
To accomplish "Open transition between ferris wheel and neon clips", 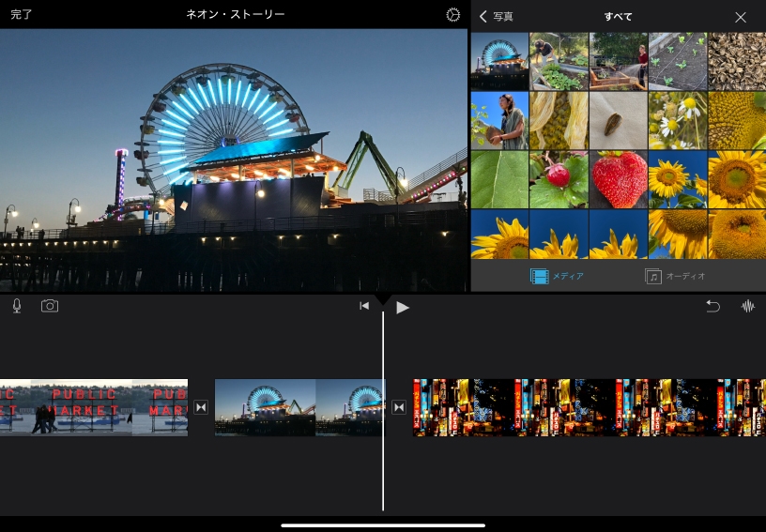I will pyautogui.click(x=399, y=407).
